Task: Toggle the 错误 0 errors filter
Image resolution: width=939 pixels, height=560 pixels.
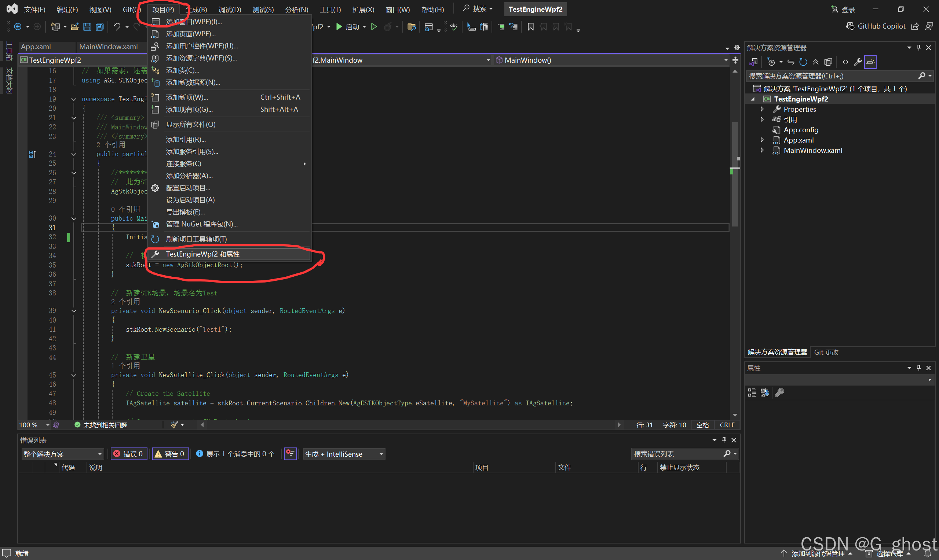Action: [128, 454]
